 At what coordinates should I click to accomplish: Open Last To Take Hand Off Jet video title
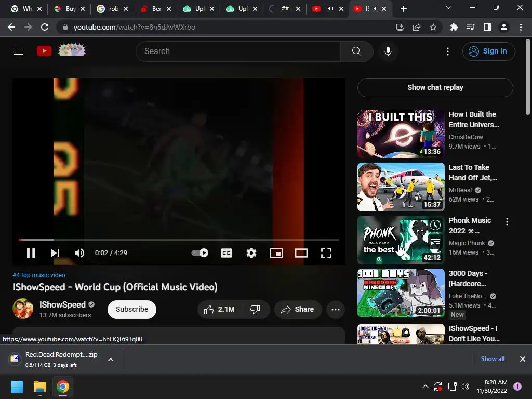click(x=473, y=172)
